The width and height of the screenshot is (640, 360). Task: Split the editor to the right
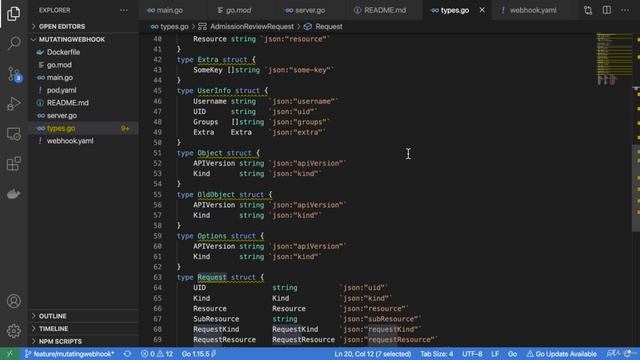click(607, 10)
